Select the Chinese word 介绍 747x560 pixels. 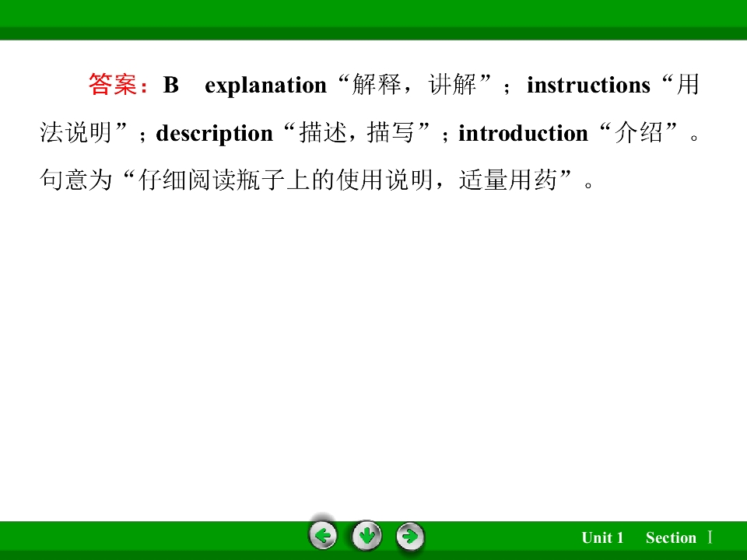point(639,132)
